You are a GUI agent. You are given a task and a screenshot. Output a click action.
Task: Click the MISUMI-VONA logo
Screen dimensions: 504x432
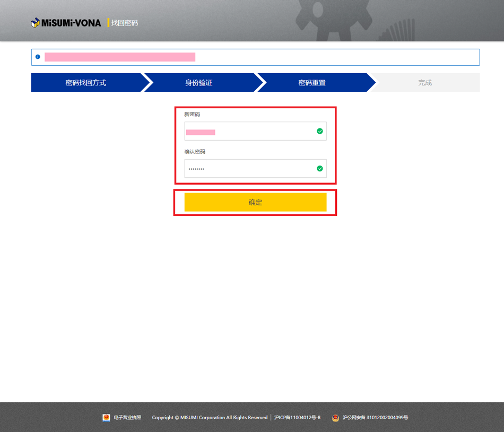[x=66, y=23]
